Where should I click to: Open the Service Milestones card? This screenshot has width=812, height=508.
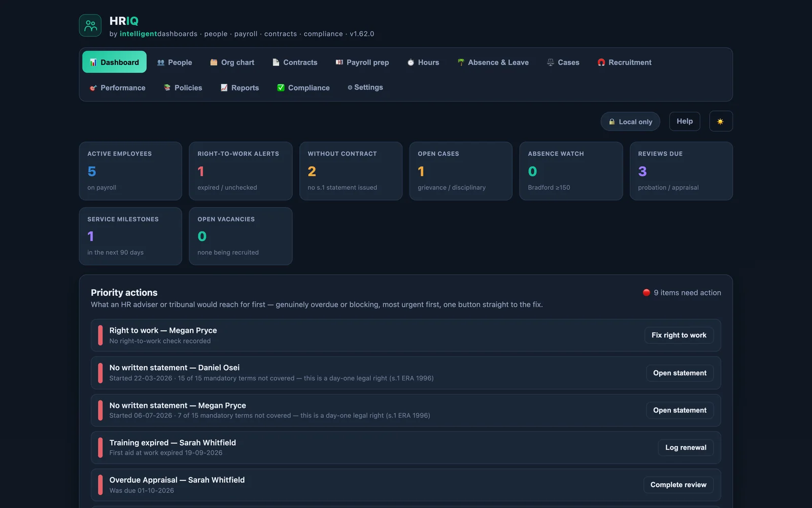[130, 236]
